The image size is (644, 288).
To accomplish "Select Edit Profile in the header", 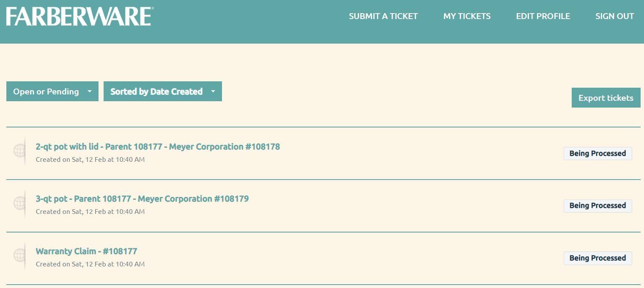I will click(x=543, y=17).
